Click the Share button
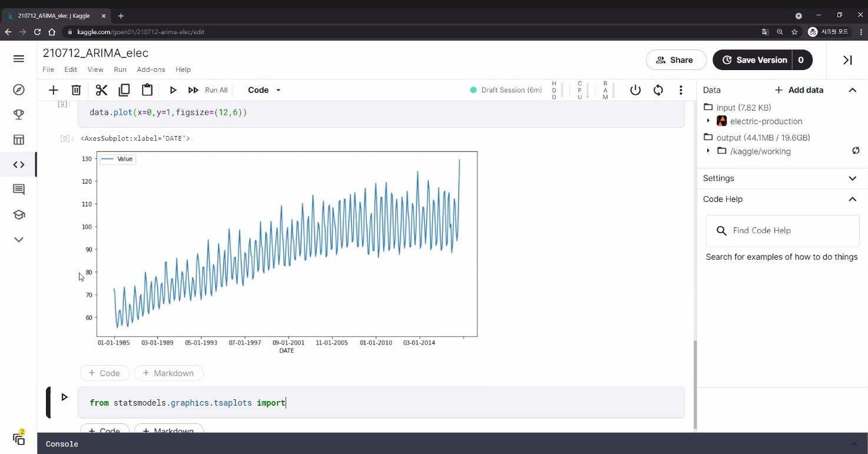Viewport: 868px width, 454px height. 676,60
